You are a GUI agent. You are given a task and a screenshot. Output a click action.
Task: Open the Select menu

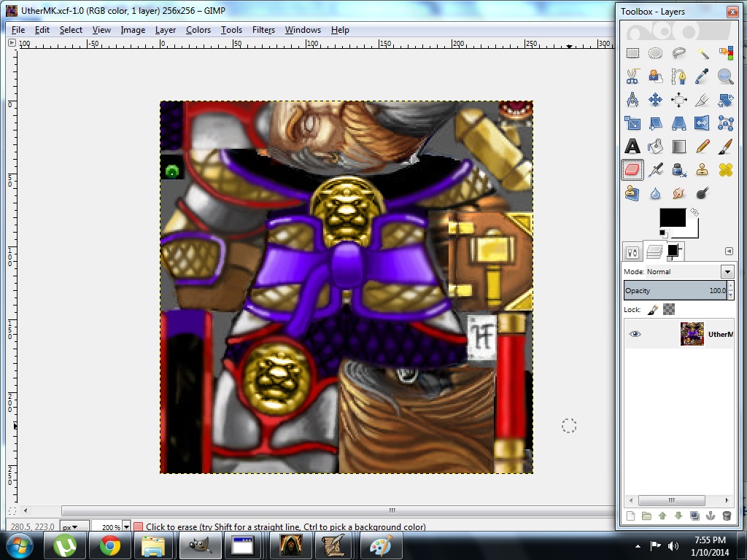71,30
